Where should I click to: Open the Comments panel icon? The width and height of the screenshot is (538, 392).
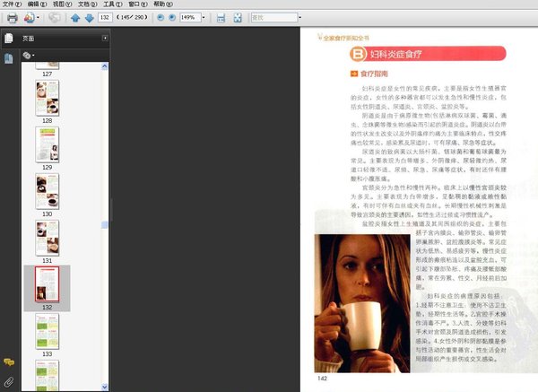(x=9, y=362)
